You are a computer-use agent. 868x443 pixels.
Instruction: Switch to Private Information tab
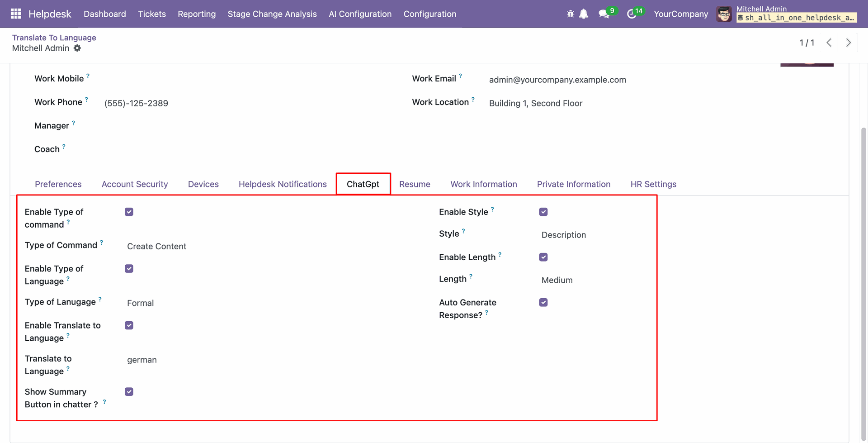tap(574, 184)
